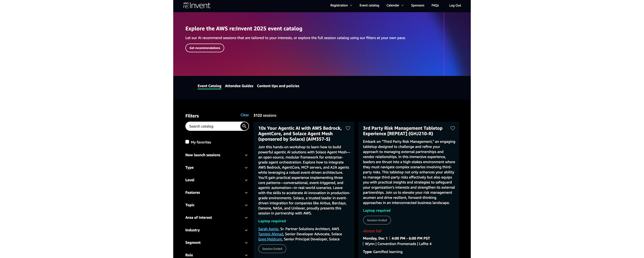The image size is (644, 258).
Task: Click the Type: Gamified learning text
Action: click(x=383, y=252)
